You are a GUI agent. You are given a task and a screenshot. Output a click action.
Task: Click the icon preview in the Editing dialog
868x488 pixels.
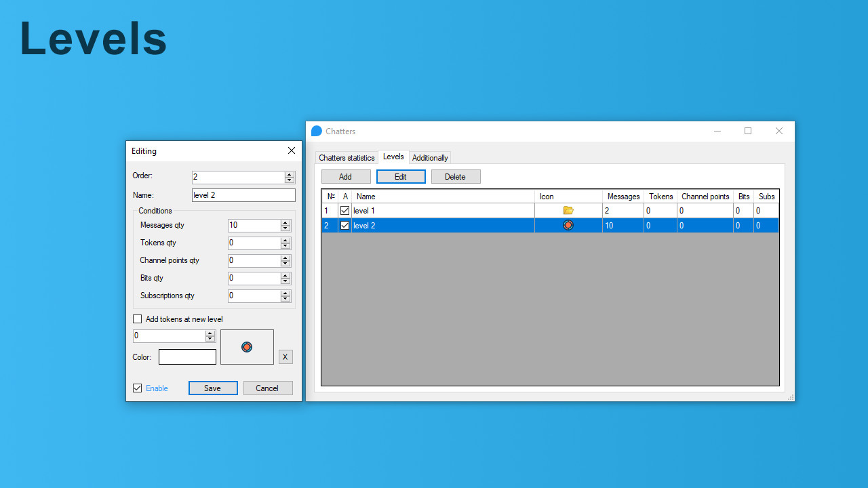pyautogui.click(x=247, y=346)
